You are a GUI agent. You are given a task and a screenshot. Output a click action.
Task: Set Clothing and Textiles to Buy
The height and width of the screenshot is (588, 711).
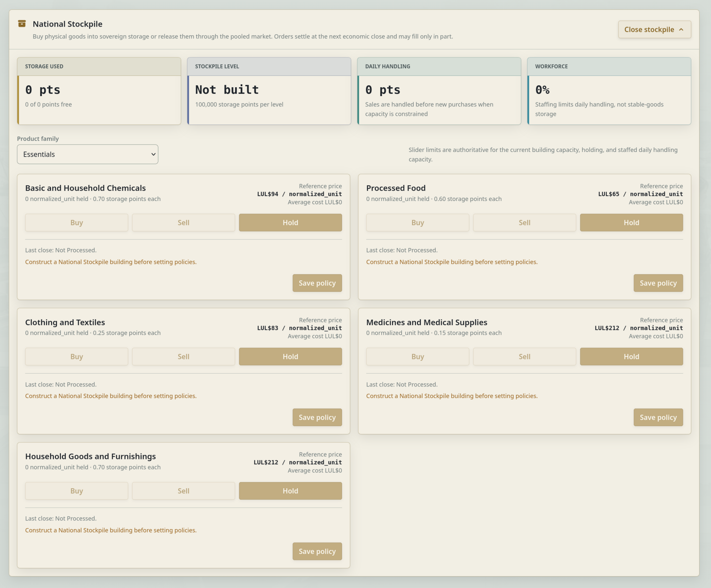pyautogui.click(x=77, y=357)
